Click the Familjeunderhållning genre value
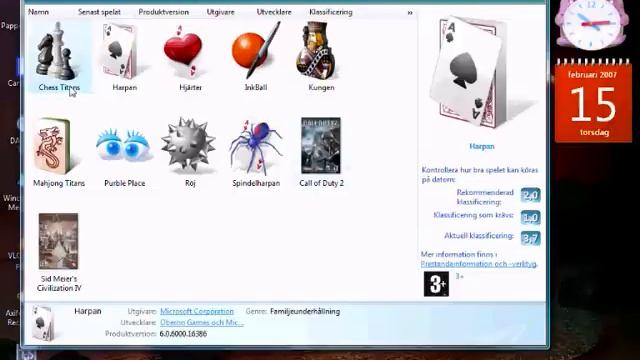This screenshot has width=640, height=360. tap(305, 311)
